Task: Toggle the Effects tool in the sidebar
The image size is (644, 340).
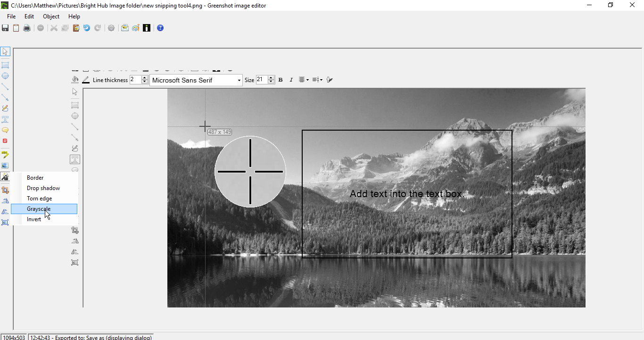Action: point(5,177)
